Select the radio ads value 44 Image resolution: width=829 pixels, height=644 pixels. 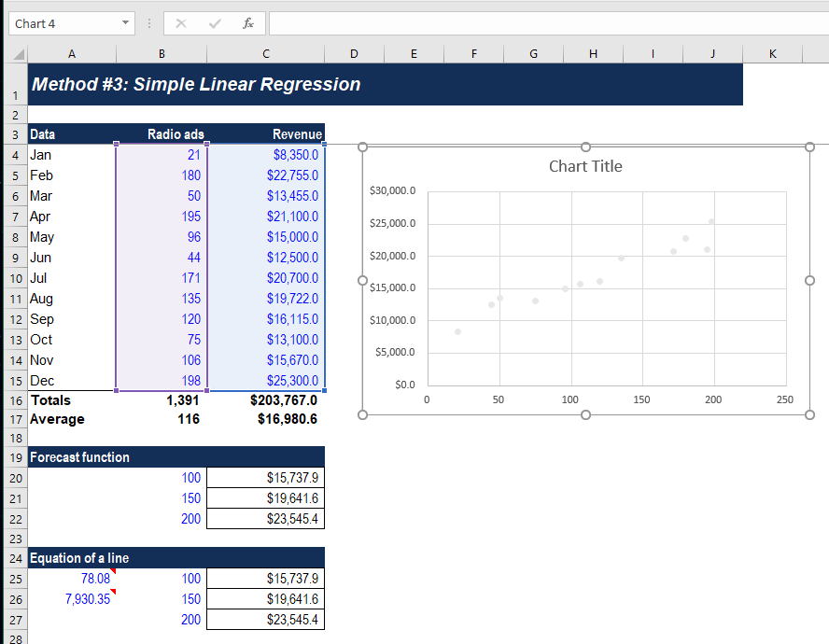click(x=162, y=258)
